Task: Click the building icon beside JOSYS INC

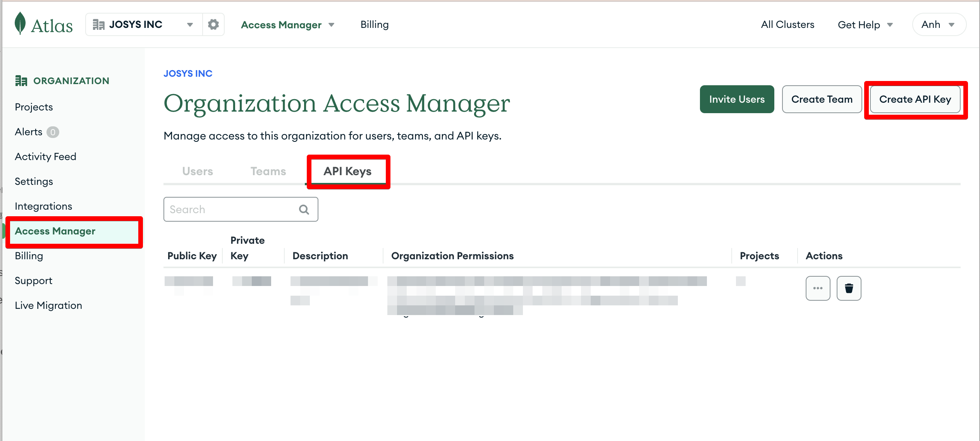Action: click(x=98, y=24)
